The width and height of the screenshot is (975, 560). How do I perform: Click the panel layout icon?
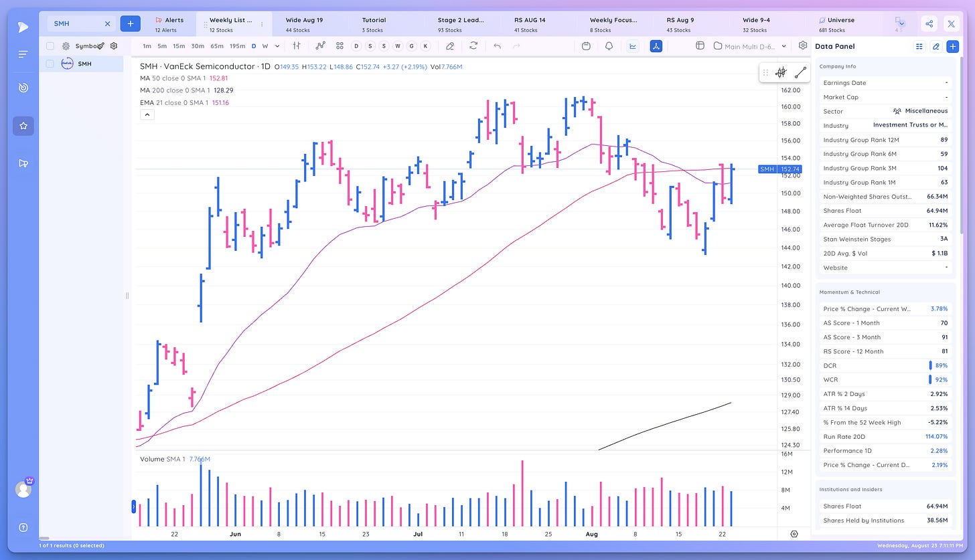click(700, 46)
